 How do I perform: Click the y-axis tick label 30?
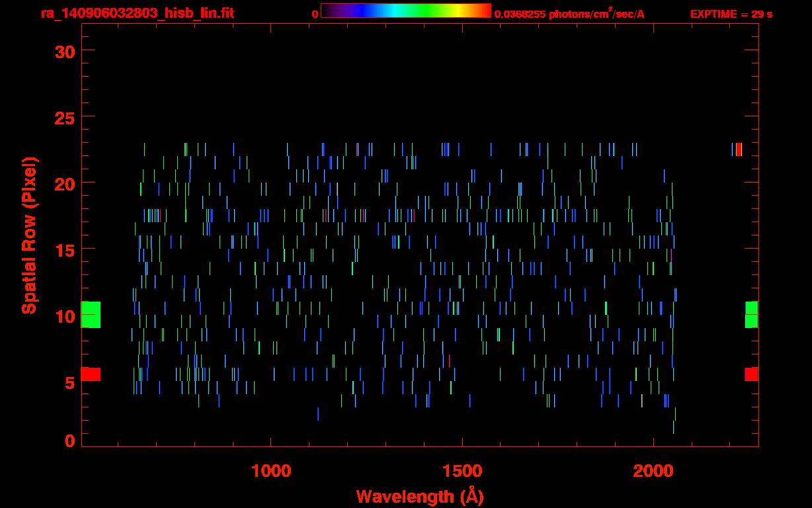coord(65,51)
